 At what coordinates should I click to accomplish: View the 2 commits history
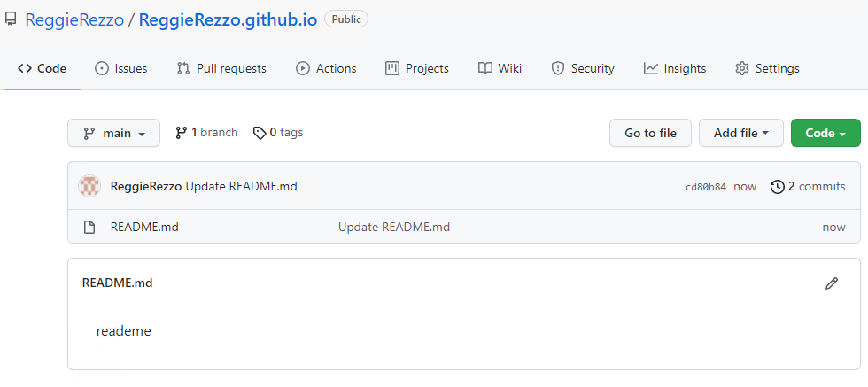[x=808, y=187]
